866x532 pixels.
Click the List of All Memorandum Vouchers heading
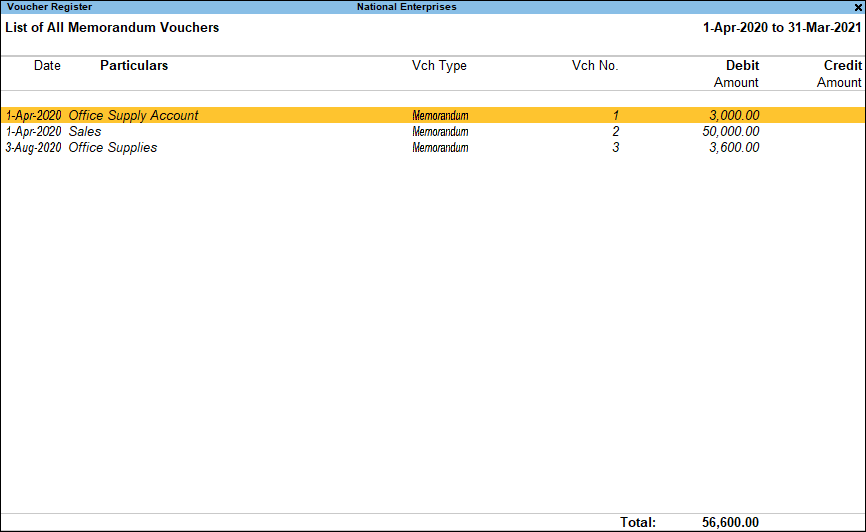(x=112, y=28)
